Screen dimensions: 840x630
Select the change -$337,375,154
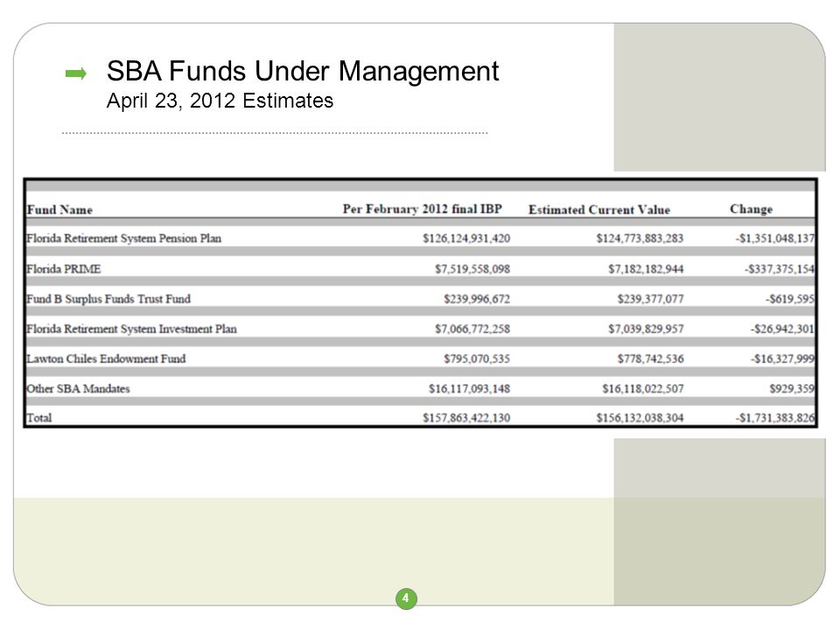779,269
